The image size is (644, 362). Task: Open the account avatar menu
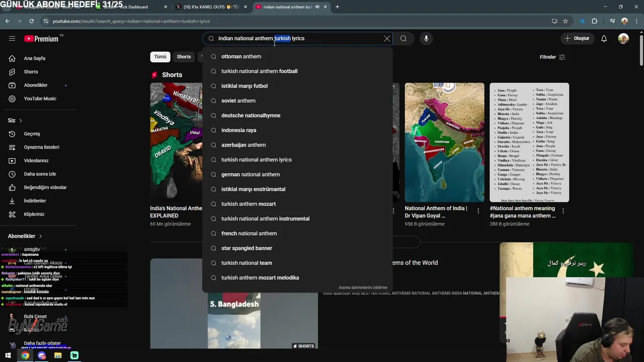pyautogui.click(x=623, y=39)
